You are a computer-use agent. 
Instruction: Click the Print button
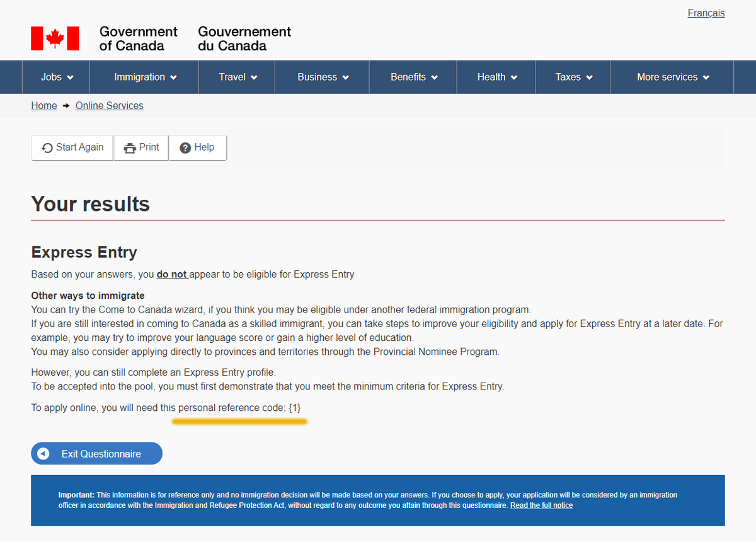click(x=141, y=147)
